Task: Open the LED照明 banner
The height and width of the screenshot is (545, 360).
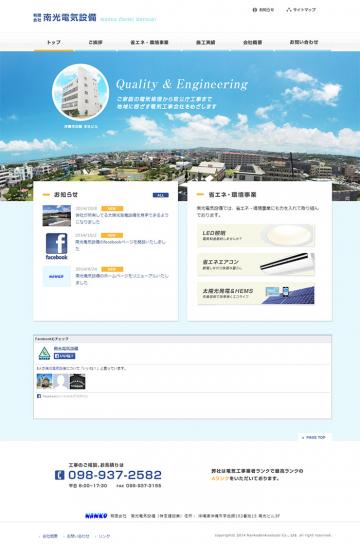Action: pos(256,236)
